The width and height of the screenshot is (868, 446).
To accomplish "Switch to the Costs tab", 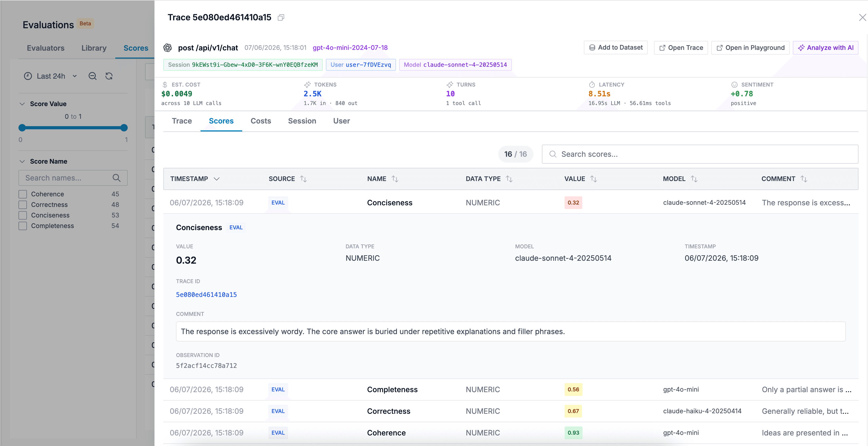I will pyautogui.click(x=260, y=121).
